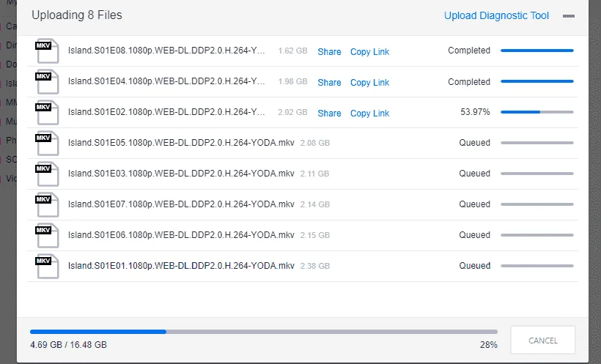Select the truncated Island.S01E08 file name

[x=166, y=51]
